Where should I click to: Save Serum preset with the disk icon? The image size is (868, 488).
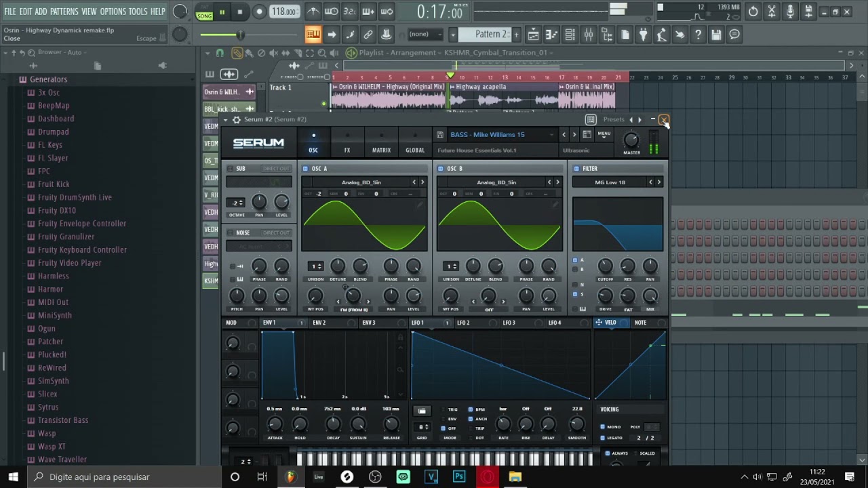[x=440, y=134]
